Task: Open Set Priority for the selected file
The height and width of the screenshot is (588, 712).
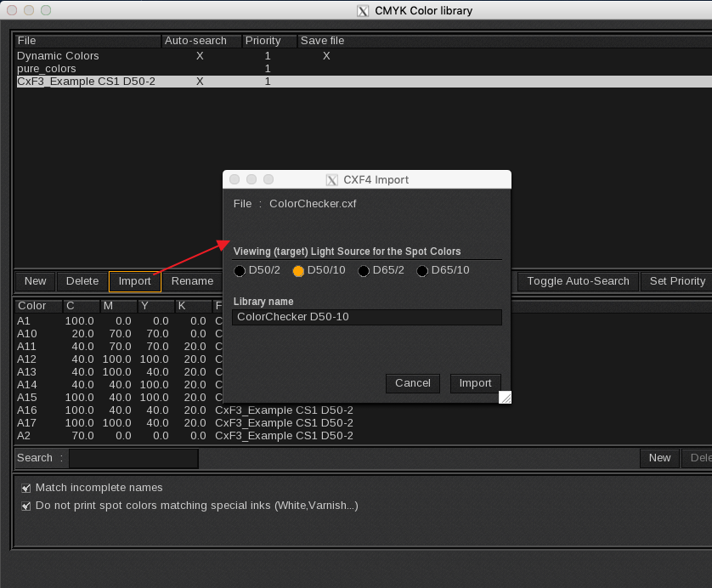Action: point(675,280)
